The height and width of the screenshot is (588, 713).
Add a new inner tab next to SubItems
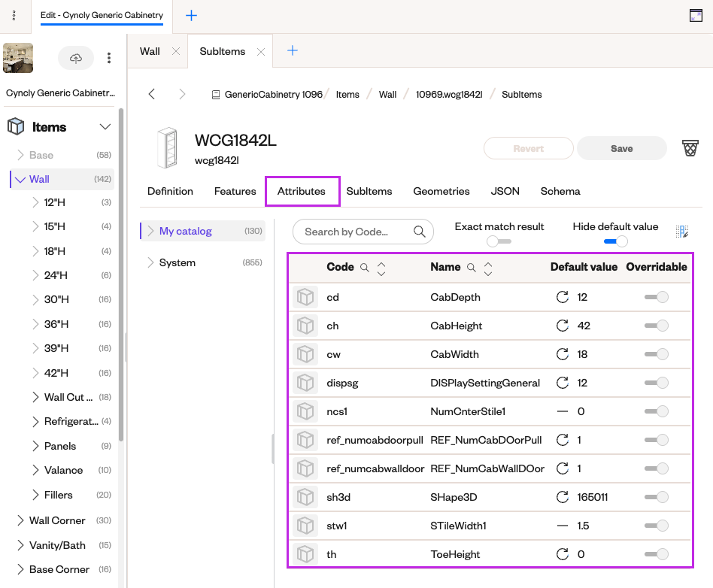tap(293, 50)
